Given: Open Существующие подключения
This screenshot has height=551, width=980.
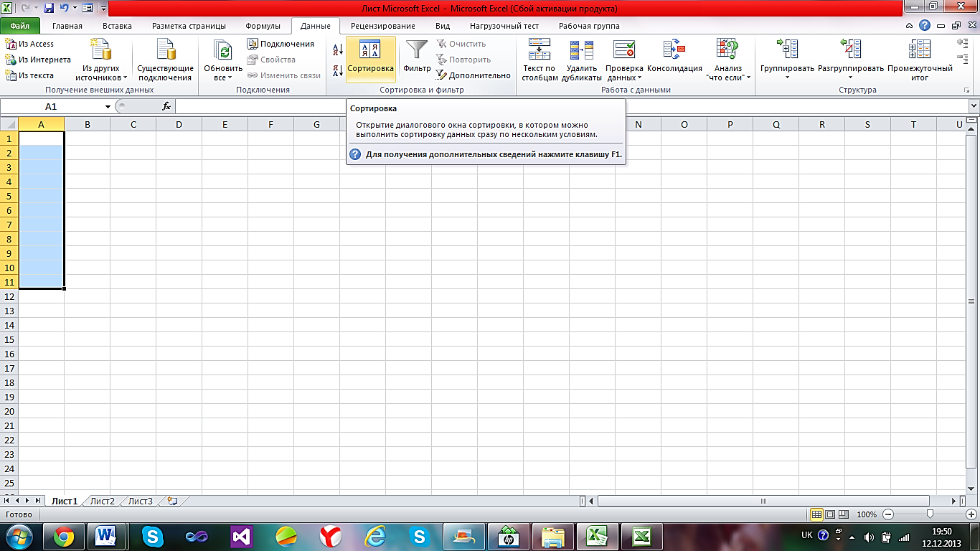Looking at the screenshot, I should tap(166, 60).
